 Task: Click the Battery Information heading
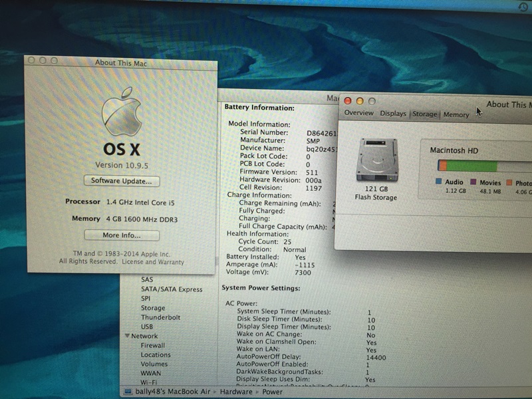tap(259, 107)
